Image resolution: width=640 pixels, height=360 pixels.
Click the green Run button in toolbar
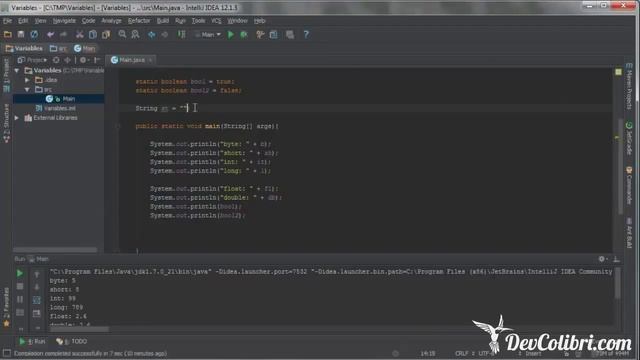pos(231,35)
